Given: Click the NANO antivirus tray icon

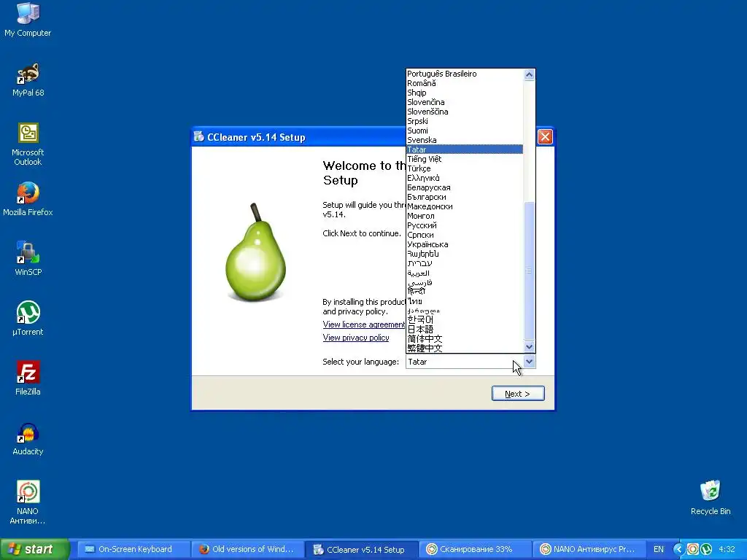Looking at the screenshot, I should [x=693, y=549].
